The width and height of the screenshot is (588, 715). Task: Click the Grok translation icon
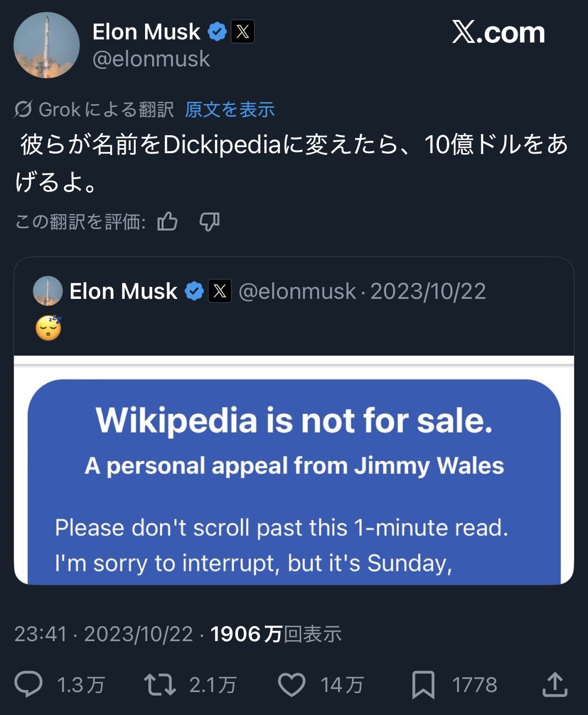pos(23,109)
